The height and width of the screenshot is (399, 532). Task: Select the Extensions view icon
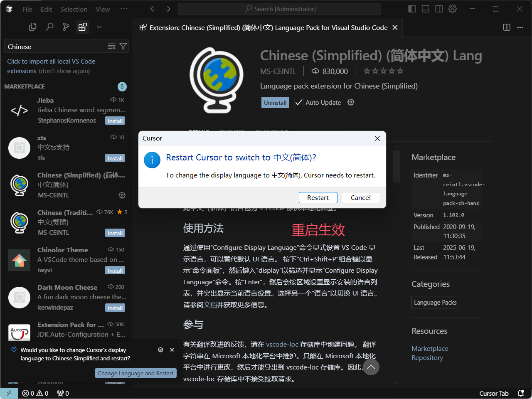(x=83, y=27)
